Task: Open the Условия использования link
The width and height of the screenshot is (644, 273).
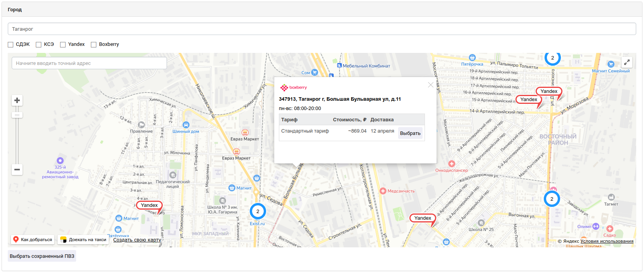Action: (607, 241)
